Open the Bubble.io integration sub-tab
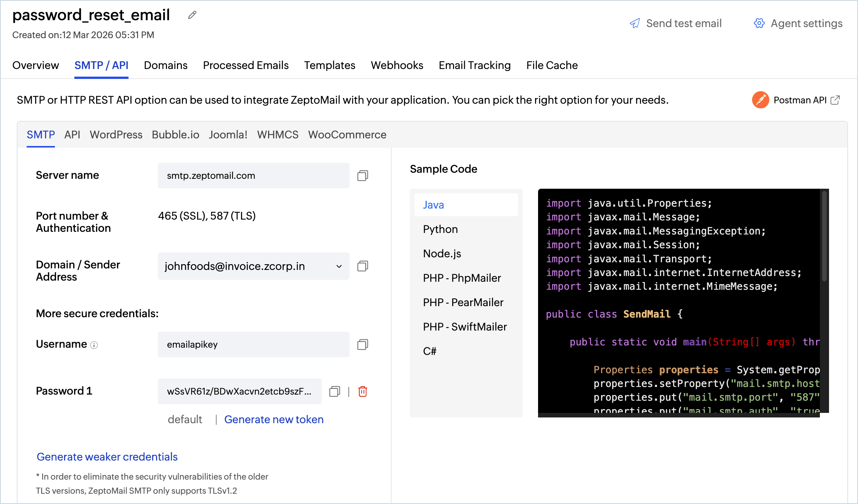Viewport: 858px width, 504px height. [x=175, y=135]
